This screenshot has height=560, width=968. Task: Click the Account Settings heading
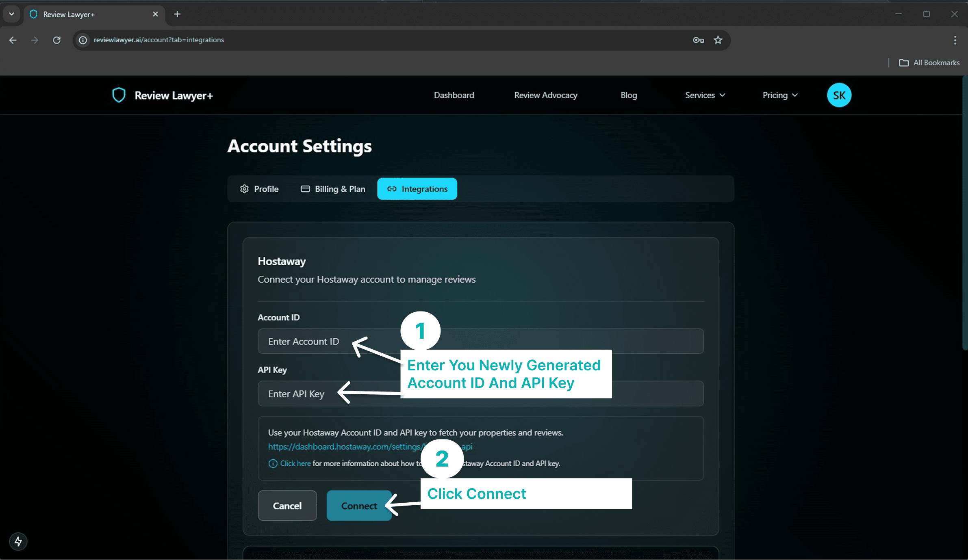[300, 146]
